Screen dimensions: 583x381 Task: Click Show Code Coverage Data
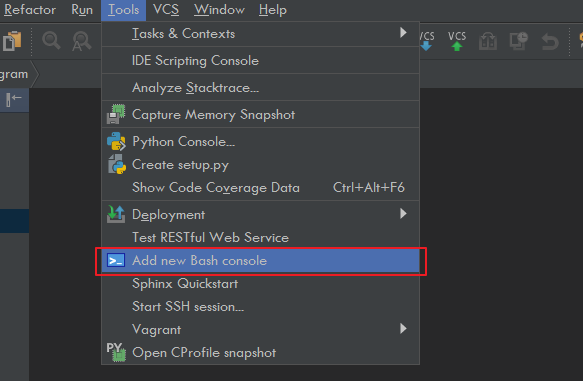click(260, 187)
